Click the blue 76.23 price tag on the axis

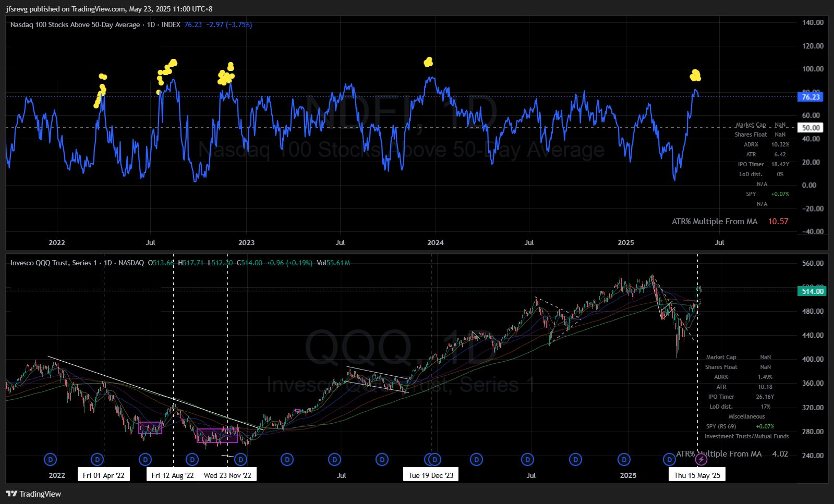point(811,97)
